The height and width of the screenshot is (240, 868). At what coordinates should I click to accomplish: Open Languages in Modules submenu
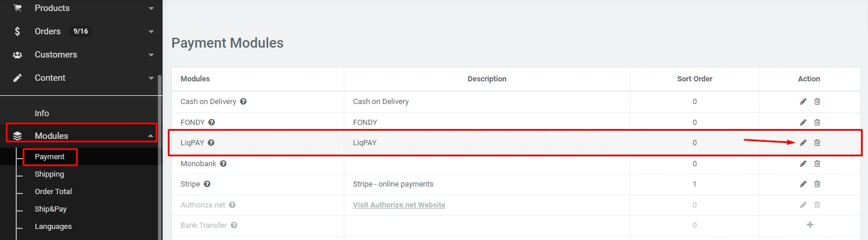click(x=53, y=227)
